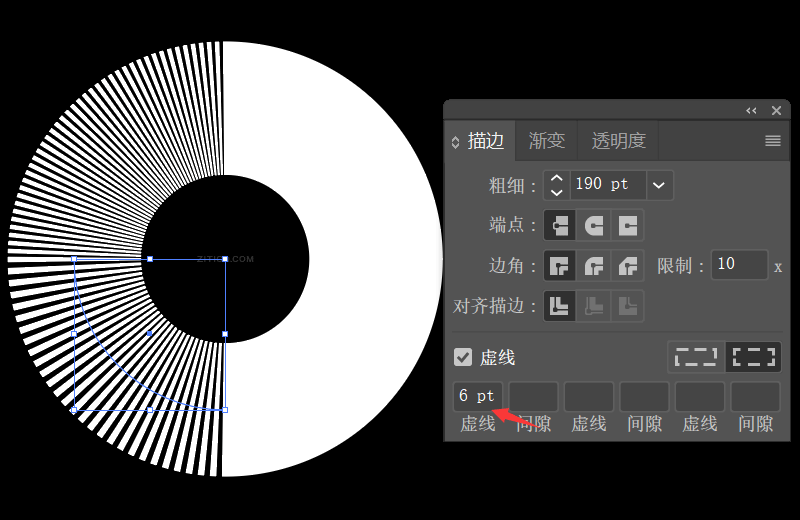Decrease stroke weight with down stepper
This screenshot has width=800, height=520.
click(x=557, y=192)
